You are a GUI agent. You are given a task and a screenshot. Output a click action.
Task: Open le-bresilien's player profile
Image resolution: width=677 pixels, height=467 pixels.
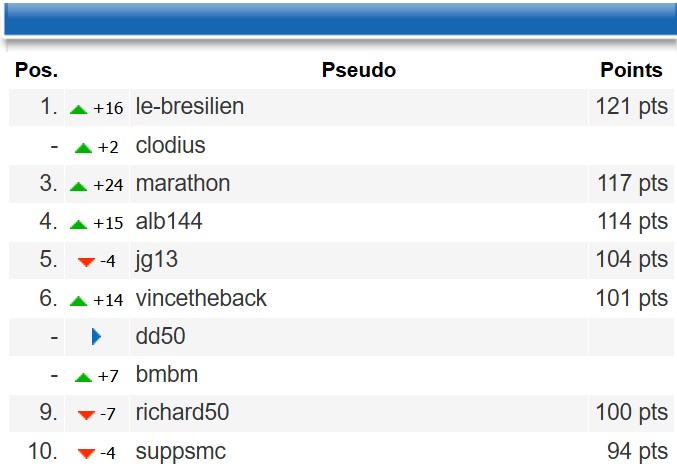click(x=189, y=107)
